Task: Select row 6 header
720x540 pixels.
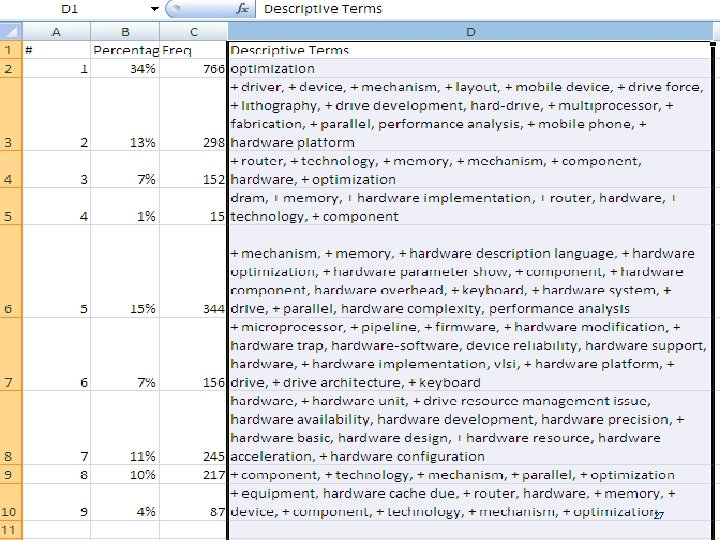Action: (11, 271)
